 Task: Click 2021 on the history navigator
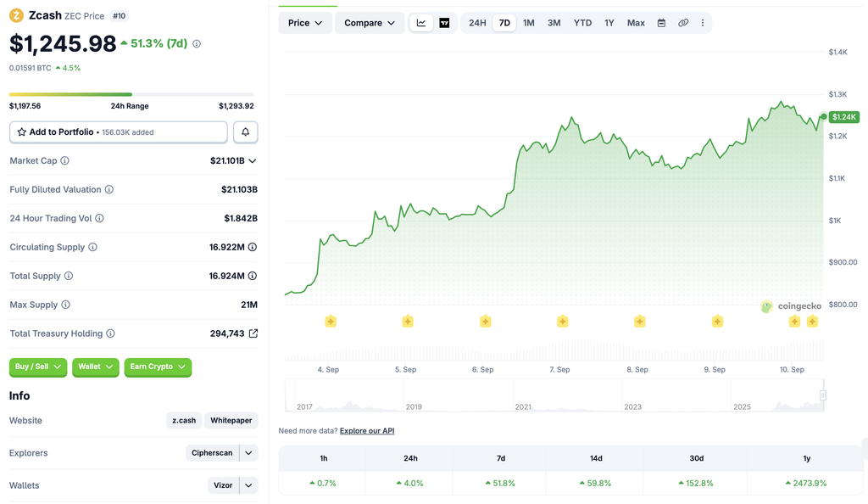coord(523,406)
